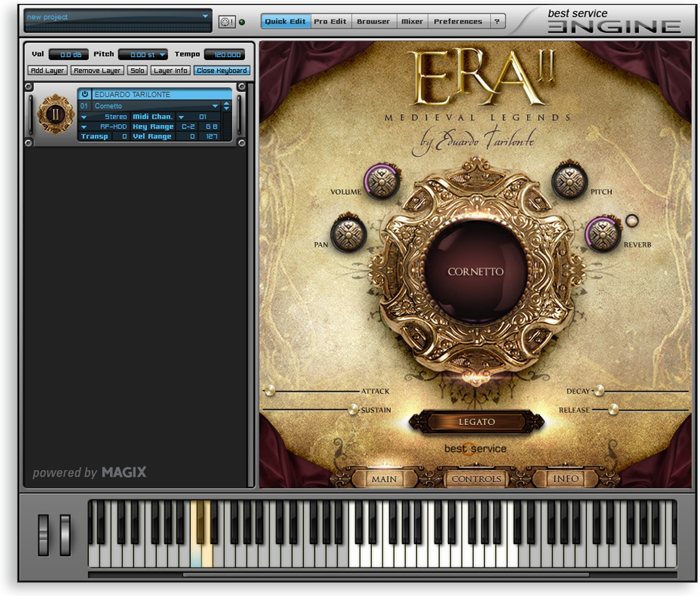700x596 pixels.
Task: Open the Browser tab
Action: click(x=373, y=21)
